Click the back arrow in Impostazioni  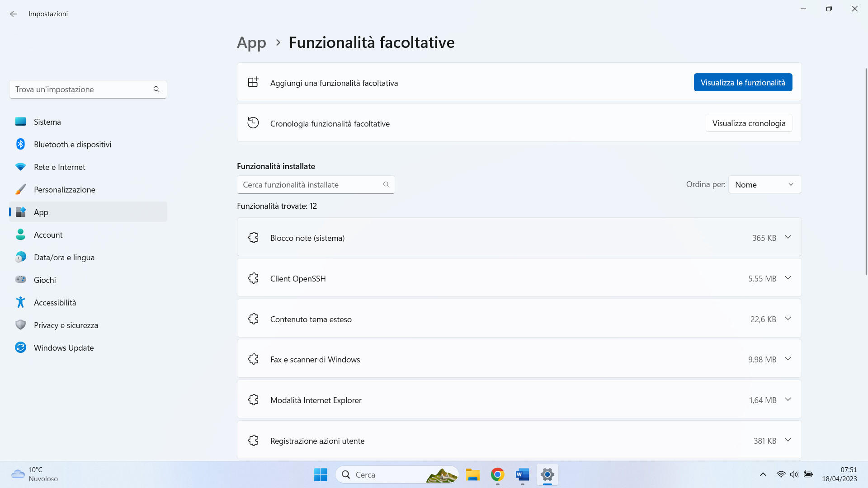click(13, 14)
